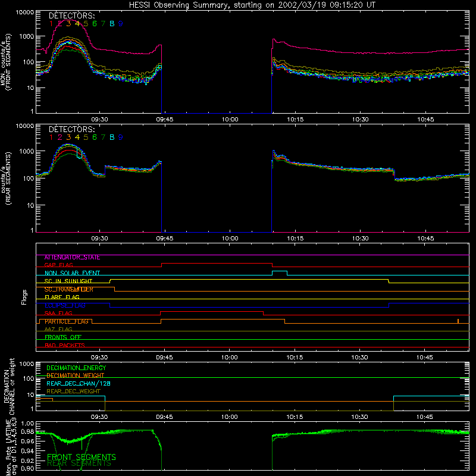Click 09:30 time tick under Flags plot

tap(99, 358)
